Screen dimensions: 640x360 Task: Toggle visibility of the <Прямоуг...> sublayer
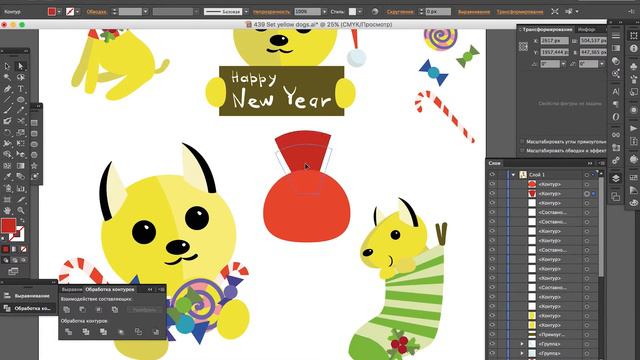click(492, 335)
